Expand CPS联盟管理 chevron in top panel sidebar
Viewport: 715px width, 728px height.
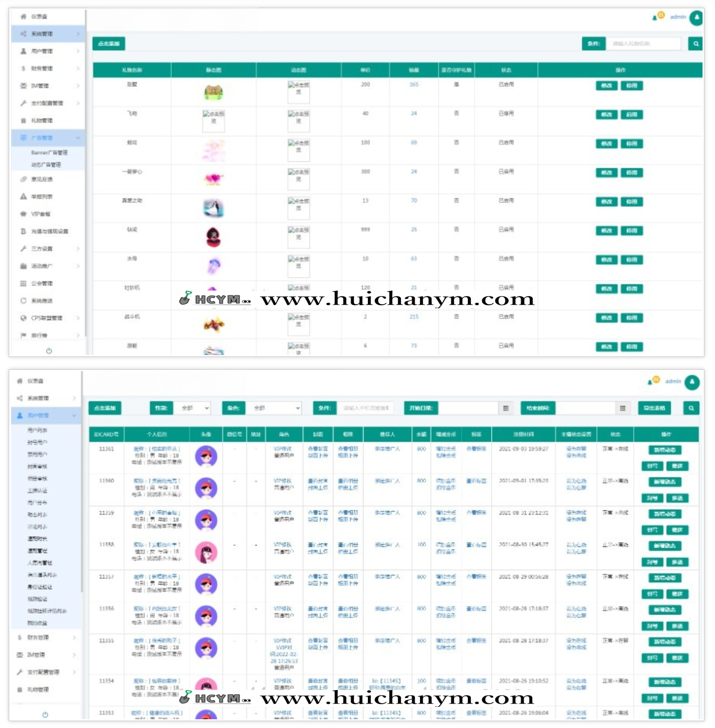pyautogui.click(x=78, y=318)
